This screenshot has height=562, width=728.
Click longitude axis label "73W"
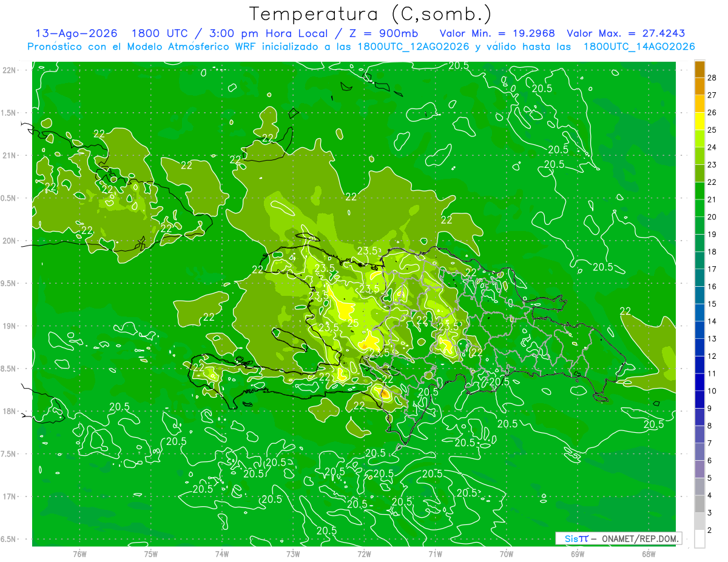tap(293, 554)
